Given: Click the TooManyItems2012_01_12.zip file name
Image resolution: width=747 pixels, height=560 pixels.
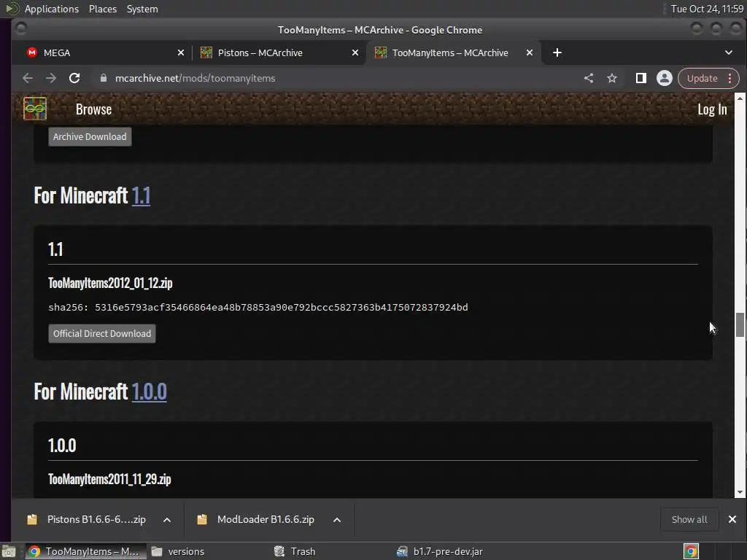Looking at the screenshot, I should click(x=110, y=283).
